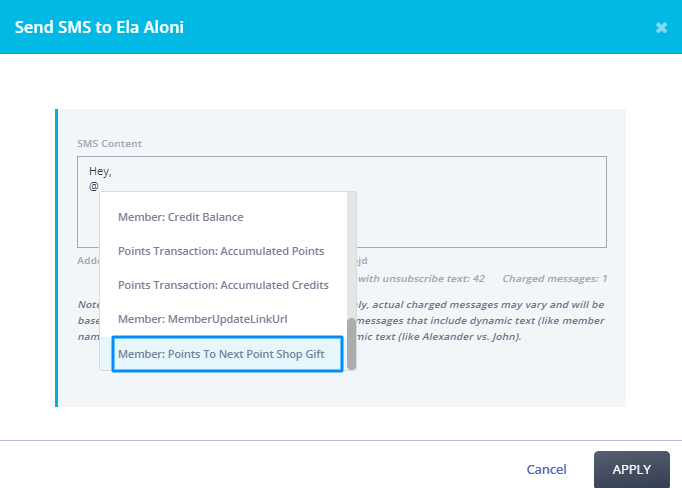Click the "Hey," line in the message
Viewport: 682px width, 488px height.
point(100,171)
